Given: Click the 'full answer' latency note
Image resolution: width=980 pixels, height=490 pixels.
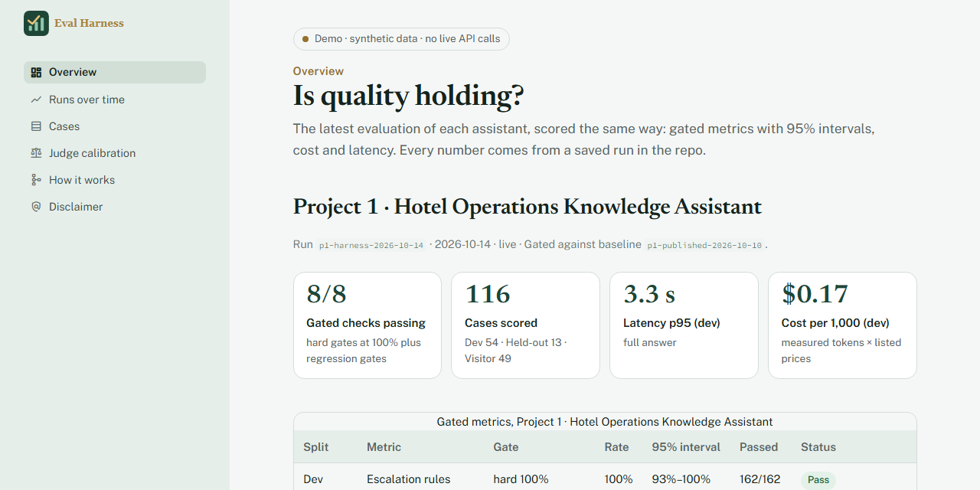Looking at the screenshot, I should pyautogui.click(x=650, y=342).
